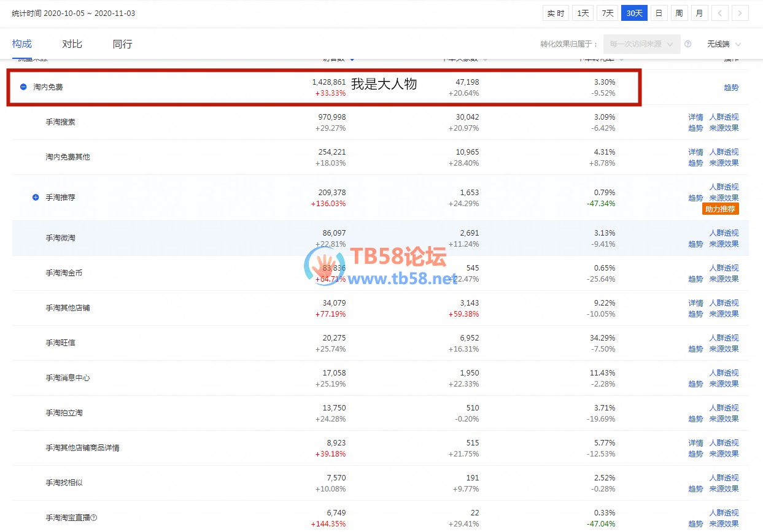
Task: Click the help question mark icon beside 转化效果归属于
Action: pyautogui.click(x=687, y=44)
